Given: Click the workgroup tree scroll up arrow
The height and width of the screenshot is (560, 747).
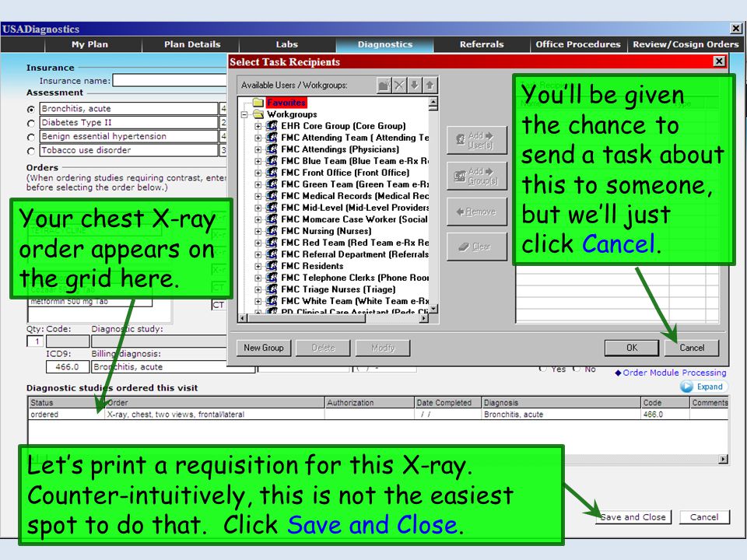Looking at the screenshot, I should click(x=433, y=101).
